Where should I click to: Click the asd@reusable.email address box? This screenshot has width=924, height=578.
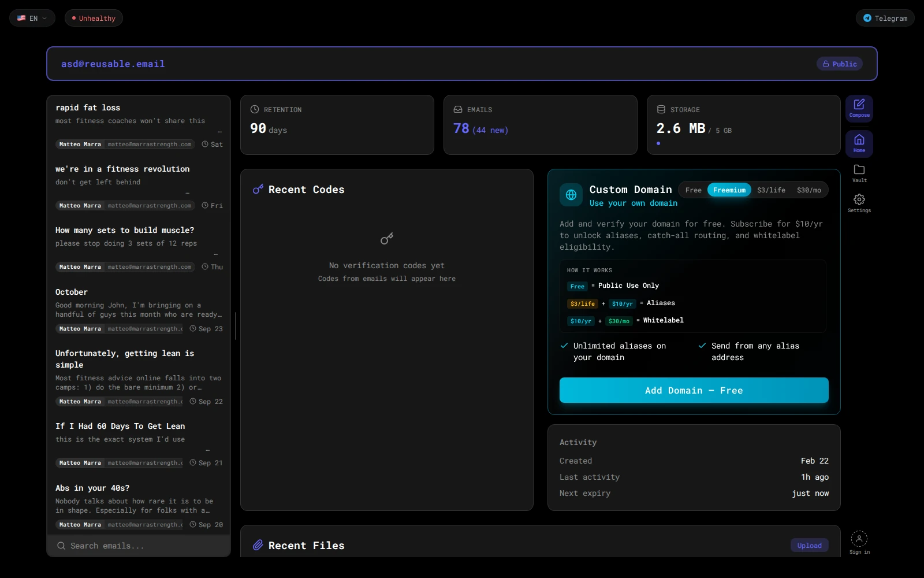[x=461, y=64]
